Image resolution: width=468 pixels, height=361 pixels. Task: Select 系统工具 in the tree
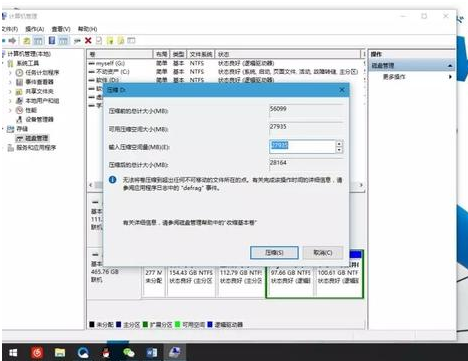coord(28,63)
